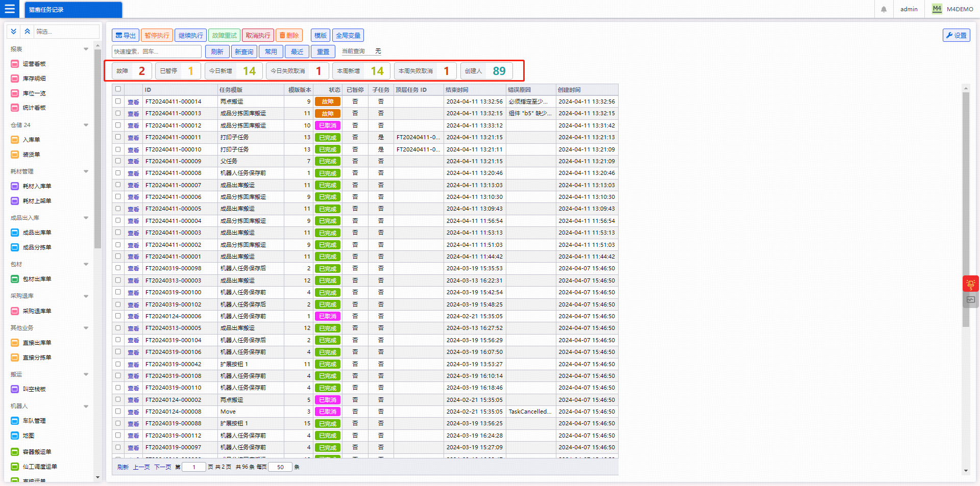
Task: Select the 猎鹰任务记录 tab
Action: tap(73, 10)
